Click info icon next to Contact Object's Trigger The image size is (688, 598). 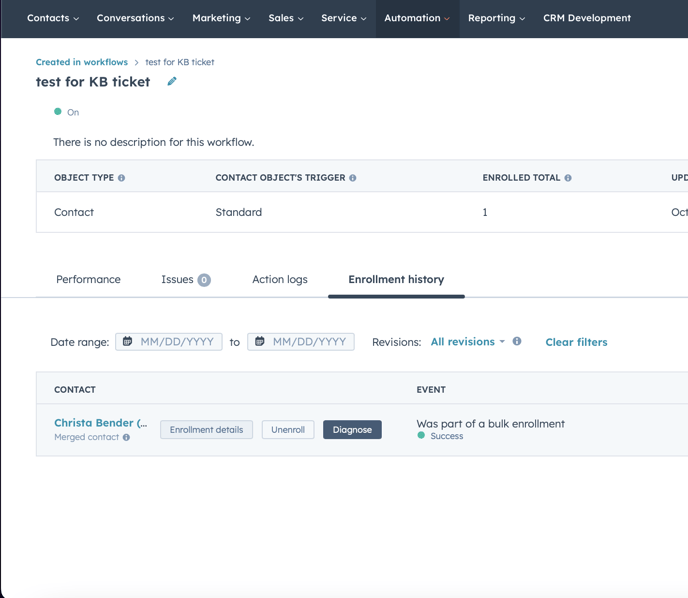coord(352,178)
